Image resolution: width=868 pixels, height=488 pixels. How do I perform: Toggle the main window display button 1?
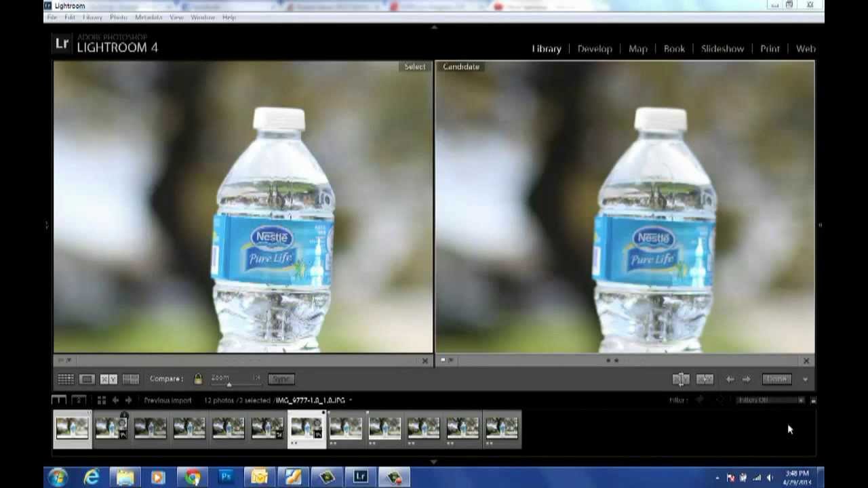coord(59,401)
